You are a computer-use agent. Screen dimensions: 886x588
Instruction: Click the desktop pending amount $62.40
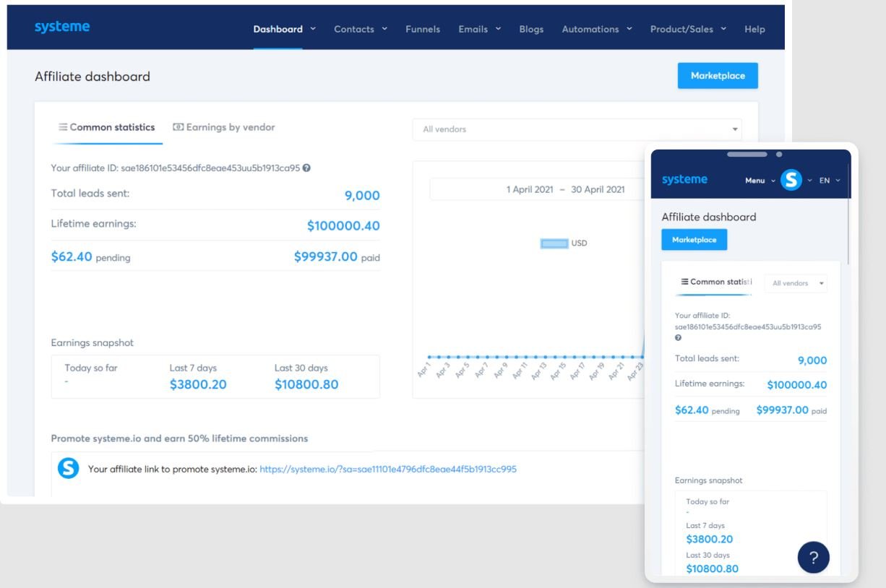(72, 256)
